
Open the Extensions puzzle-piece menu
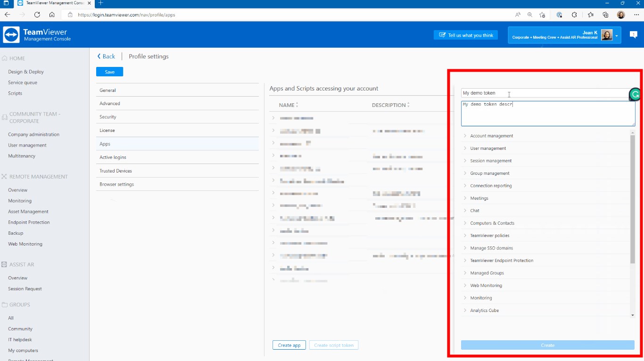pos(574,15)
